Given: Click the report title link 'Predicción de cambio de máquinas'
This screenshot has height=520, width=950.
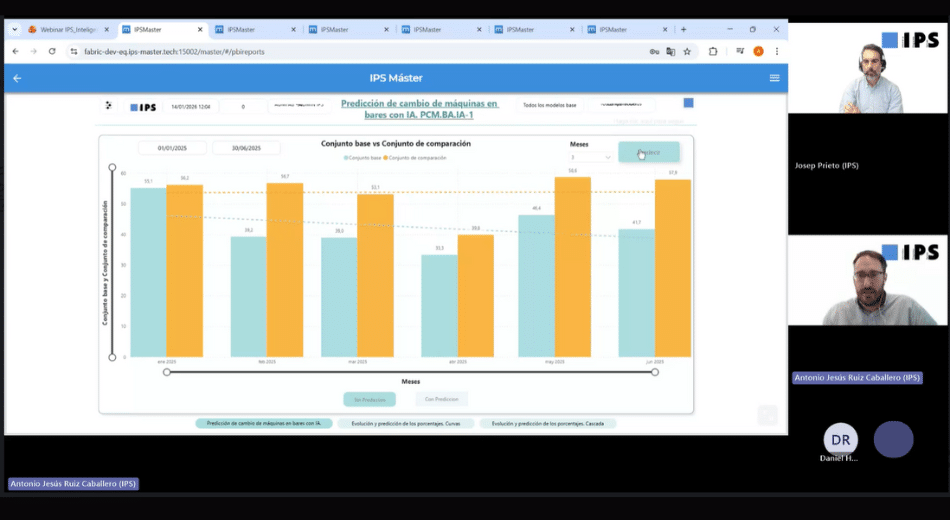Looking at the screenshot, I should 419,109.
